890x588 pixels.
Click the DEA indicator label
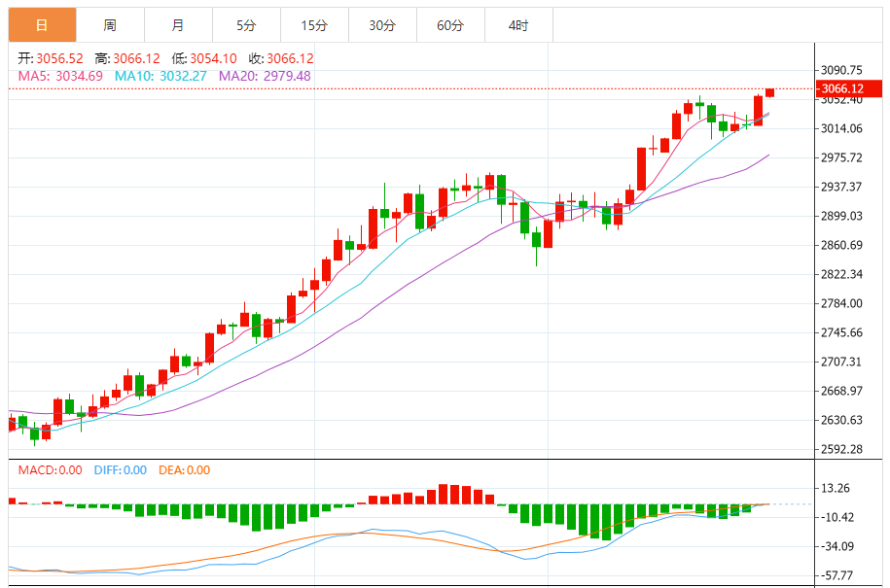click(184, 470)
